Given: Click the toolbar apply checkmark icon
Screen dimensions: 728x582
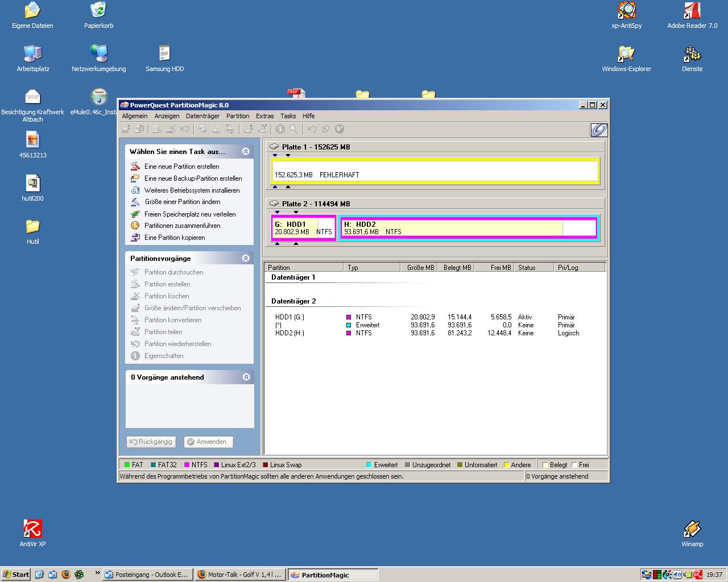Looking at the screenshot, I should 340,129.
